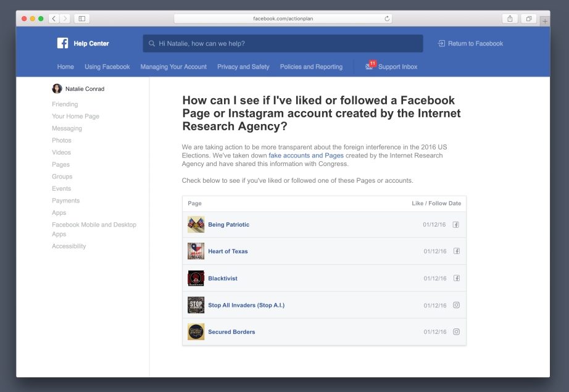Click the Facebook logo in header
This screenshot has height=392, width=569.
pyautogui.click(x=62, y=43)
